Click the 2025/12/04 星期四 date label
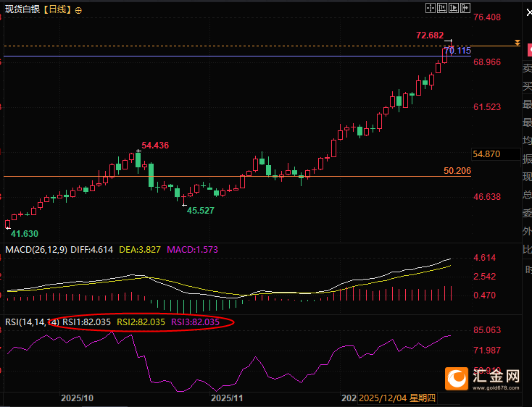The height and width of the screenshot is (407, 532). click(397, 398)
